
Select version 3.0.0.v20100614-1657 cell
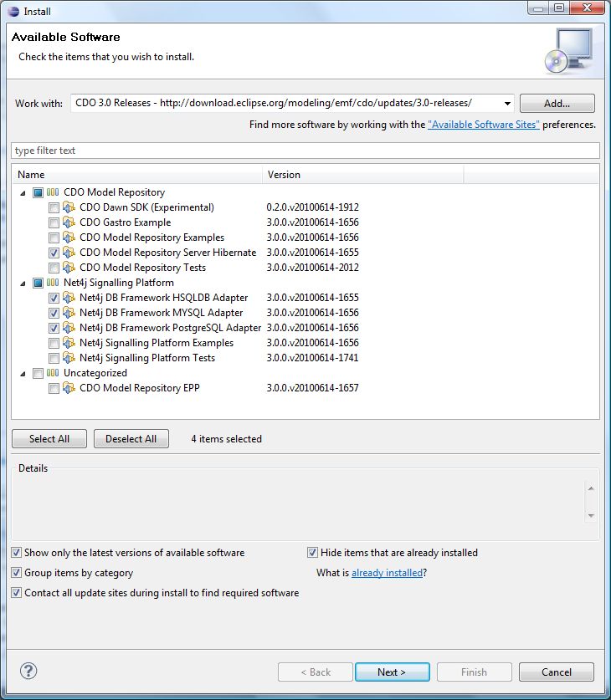313,388
